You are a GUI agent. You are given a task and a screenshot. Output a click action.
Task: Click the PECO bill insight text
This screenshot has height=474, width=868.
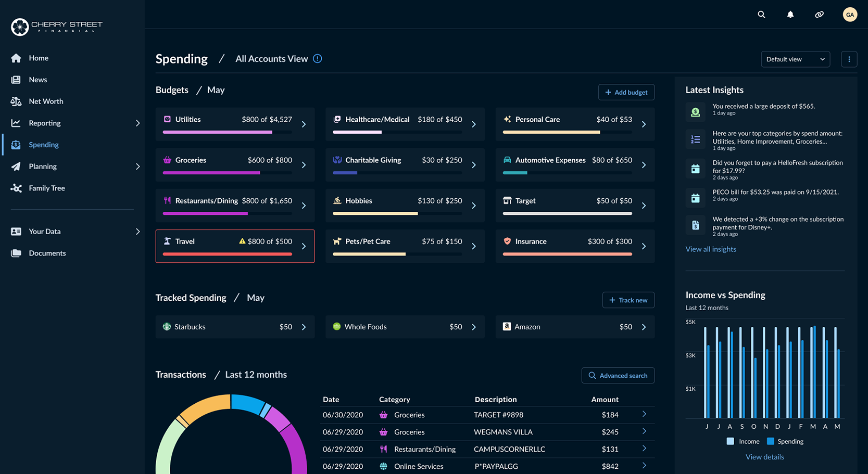coord(775,192)
